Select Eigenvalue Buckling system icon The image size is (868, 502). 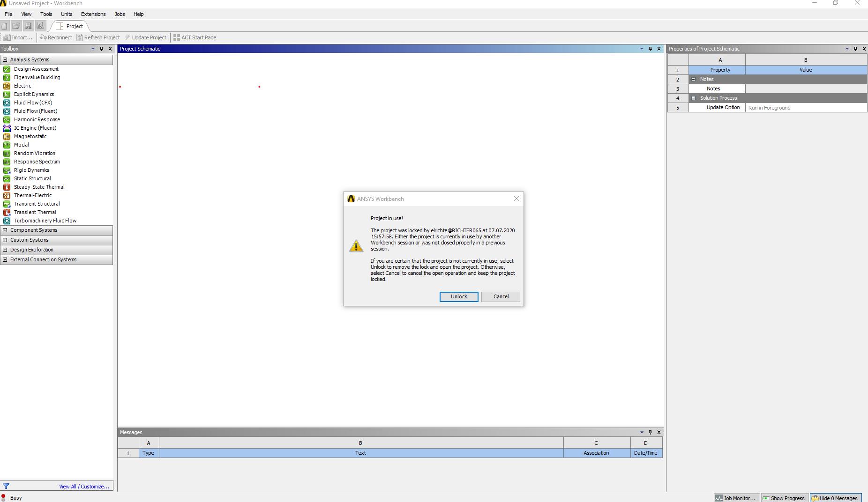coord(7,77)
